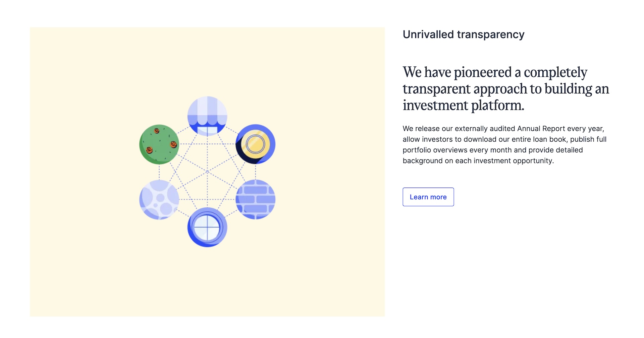
Task: Click the round window icon
Action: point(207,227)
